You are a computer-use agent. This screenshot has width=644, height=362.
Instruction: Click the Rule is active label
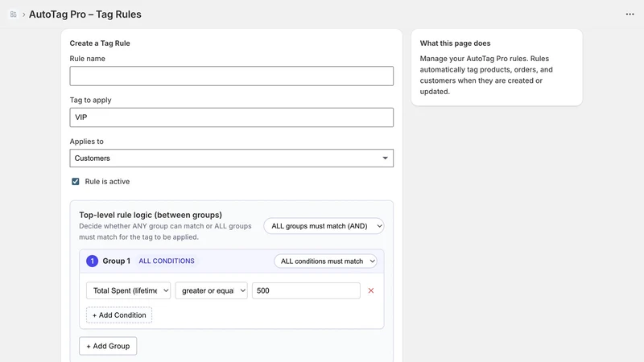point(107,182)
